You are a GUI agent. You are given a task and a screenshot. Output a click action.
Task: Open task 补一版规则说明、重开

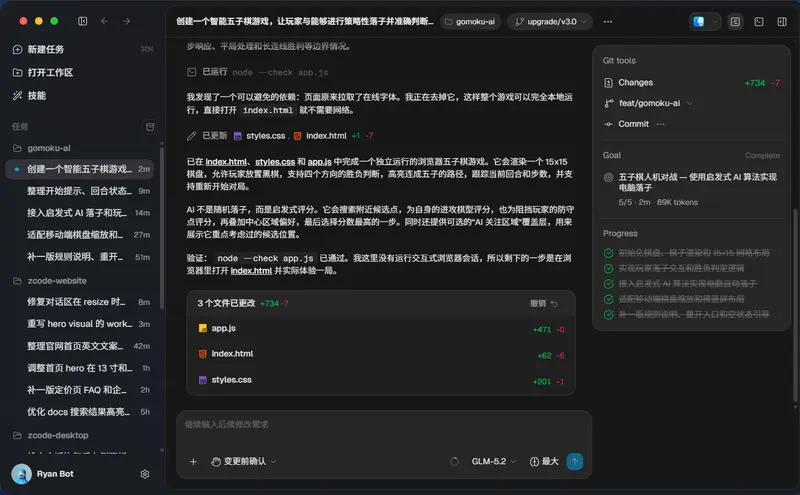click(80, 257)
